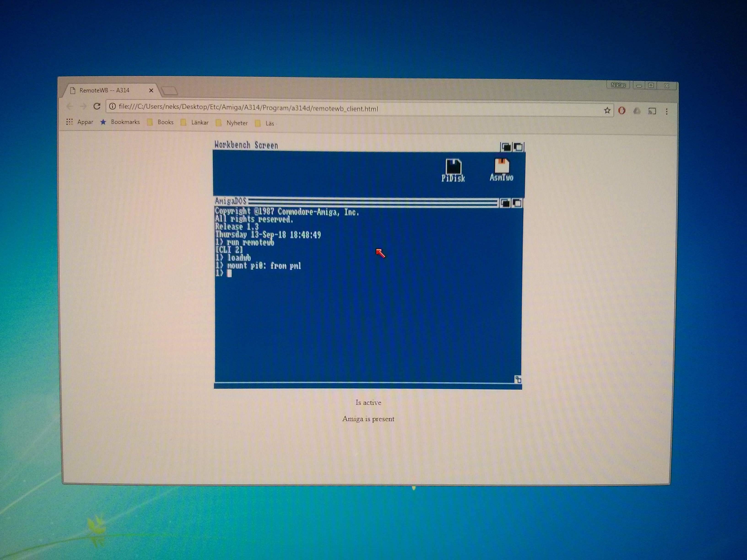
Task: Click the cast screen icon
Action: point(652,111)
